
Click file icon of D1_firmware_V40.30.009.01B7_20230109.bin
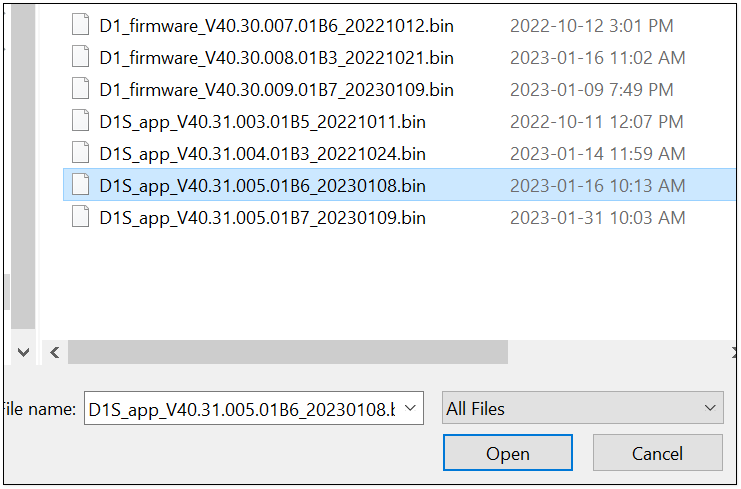(80, 89)
